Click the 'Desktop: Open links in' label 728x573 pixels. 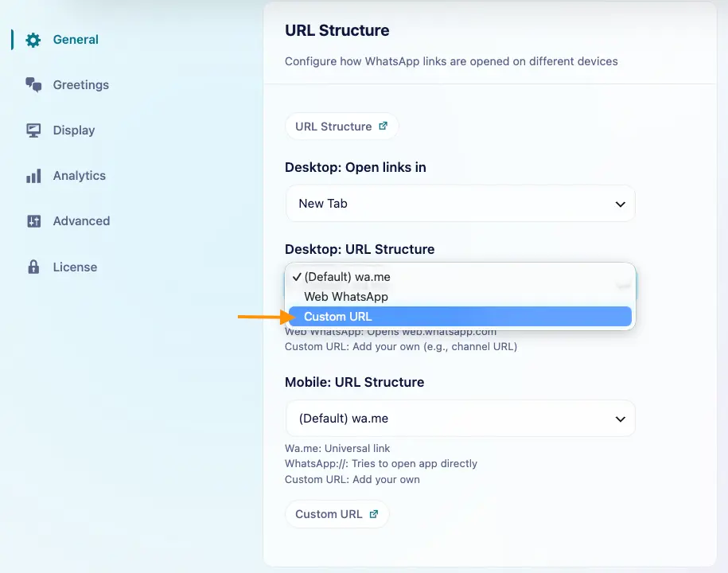(x=355, y=167)
